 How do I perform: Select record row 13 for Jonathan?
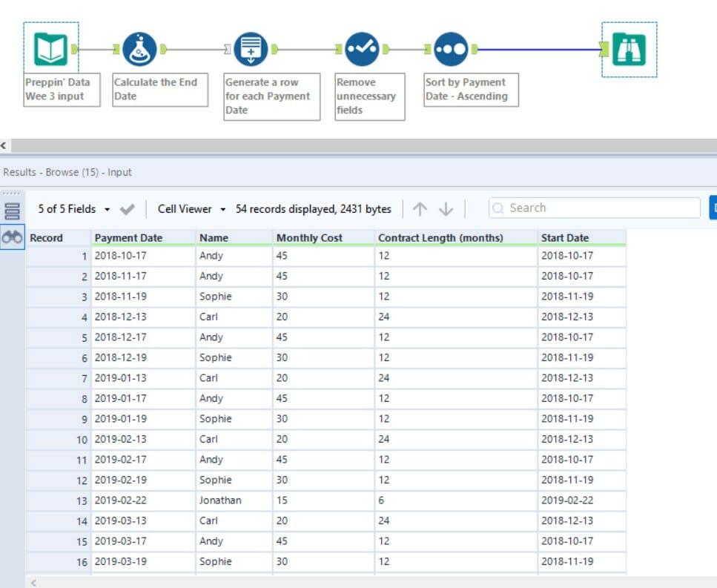pyautogui.click(x=58, y=501)
